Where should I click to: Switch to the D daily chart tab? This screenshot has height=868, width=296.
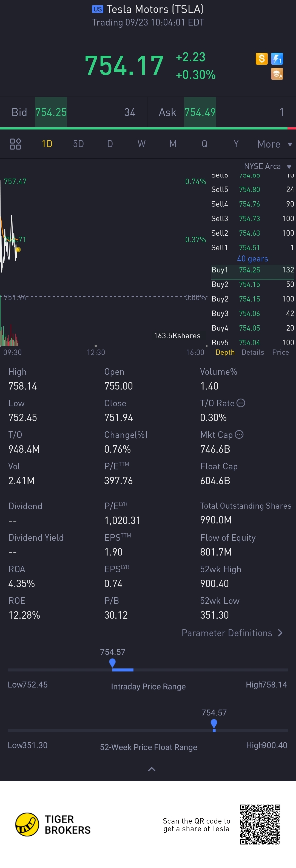pyautogui.click(x=110, y=144)
